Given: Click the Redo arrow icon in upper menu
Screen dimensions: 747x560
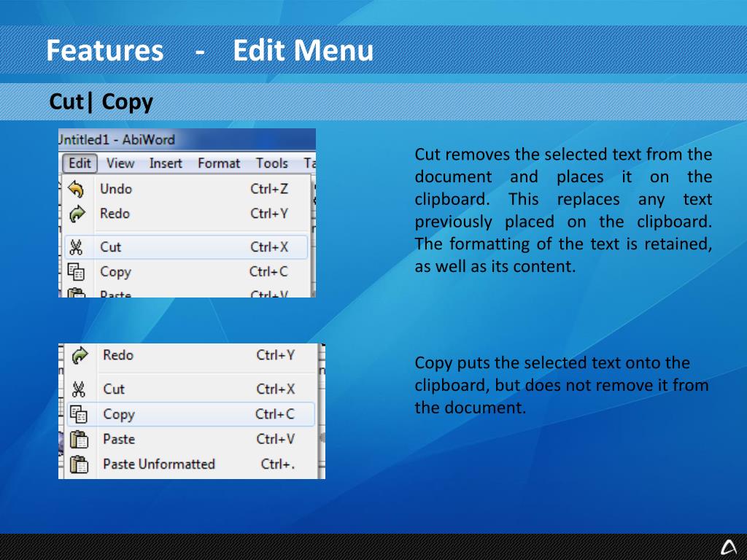Looking at the screenshot, I should (x=77, y=214).
